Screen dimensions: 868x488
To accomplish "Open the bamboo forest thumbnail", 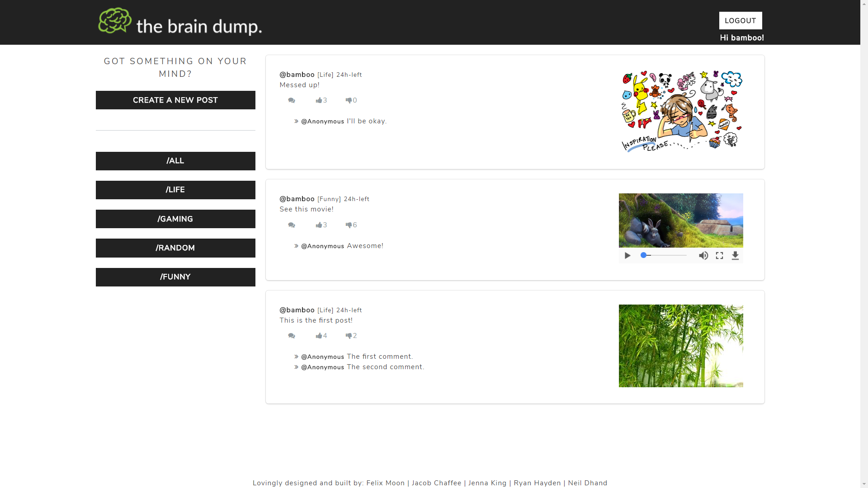I will tap(680, 346).
